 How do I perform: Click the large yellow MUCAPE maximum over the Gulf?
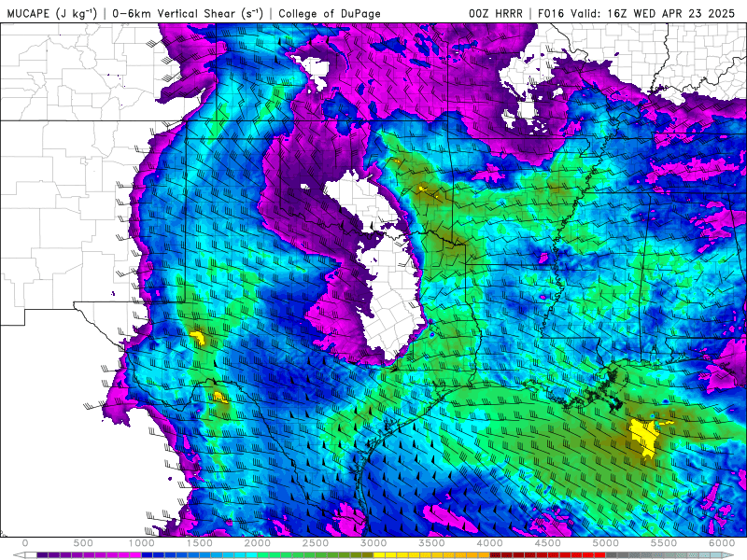[644, 437]
